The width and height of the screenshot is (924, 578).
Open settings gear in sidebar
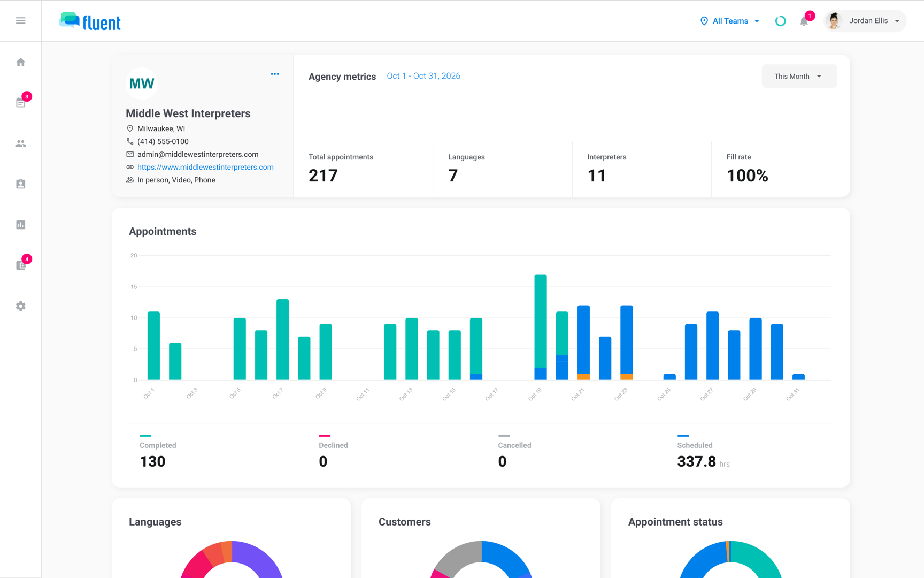(20, 306)
